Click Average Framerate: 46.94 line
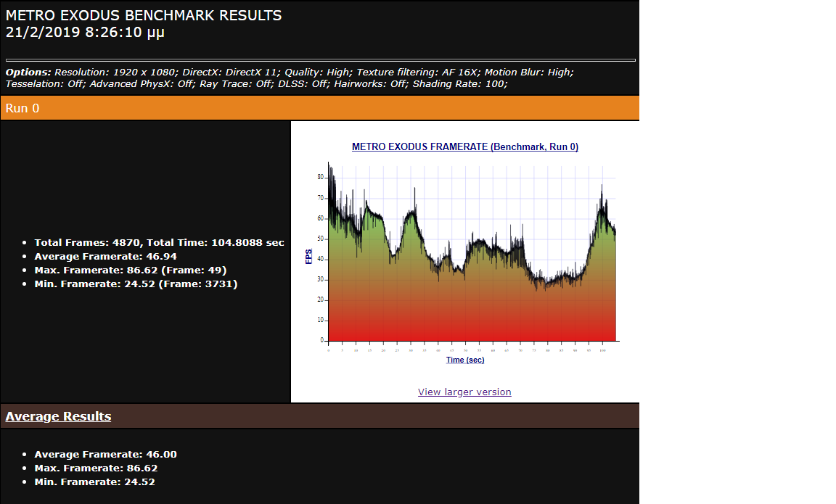The width and height of the screenshot is (836, 504). pos(105,256)
